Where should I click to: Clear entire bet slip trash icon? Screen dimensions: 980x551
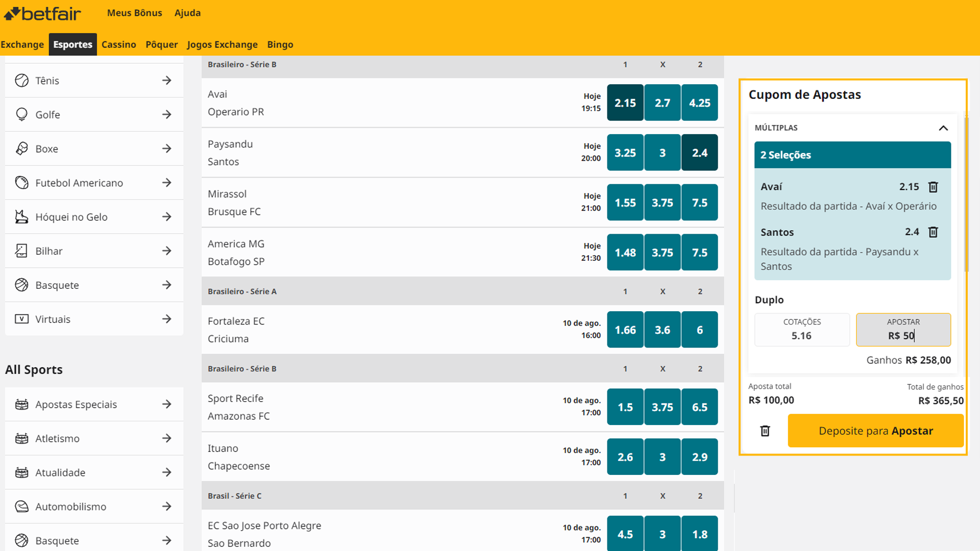tap(765, 431)
